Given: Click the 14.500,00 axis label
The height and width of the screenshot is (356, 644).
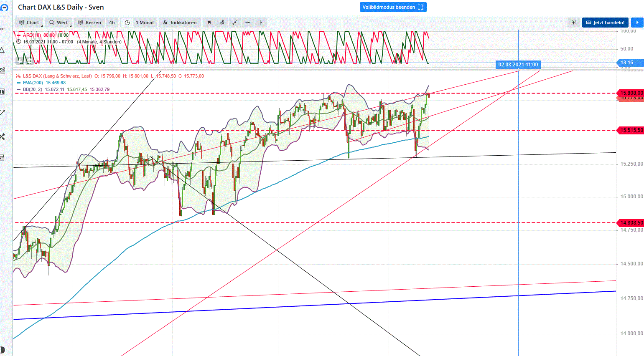Looking at the screenshot, I should pos(632,263).
